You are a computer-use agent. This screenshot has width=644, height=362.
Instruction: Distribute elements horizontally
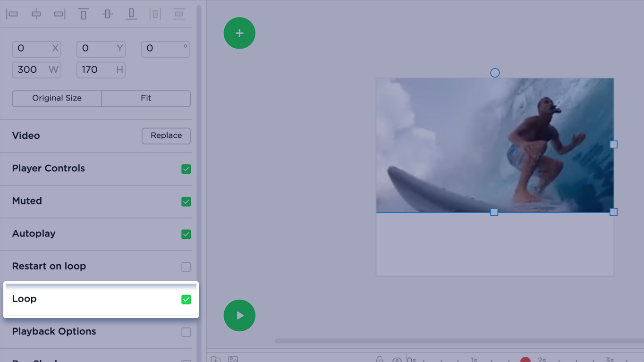pos(155,14)
